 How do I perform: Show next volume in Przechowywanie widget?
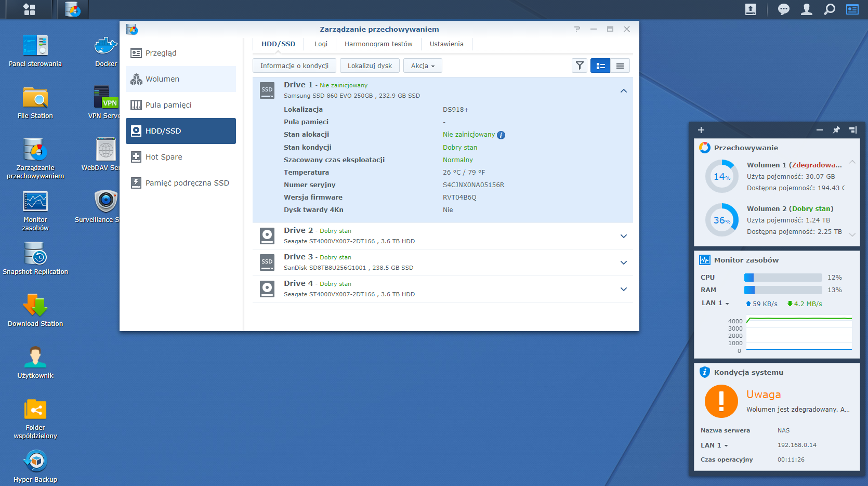(x=852, y=234)
